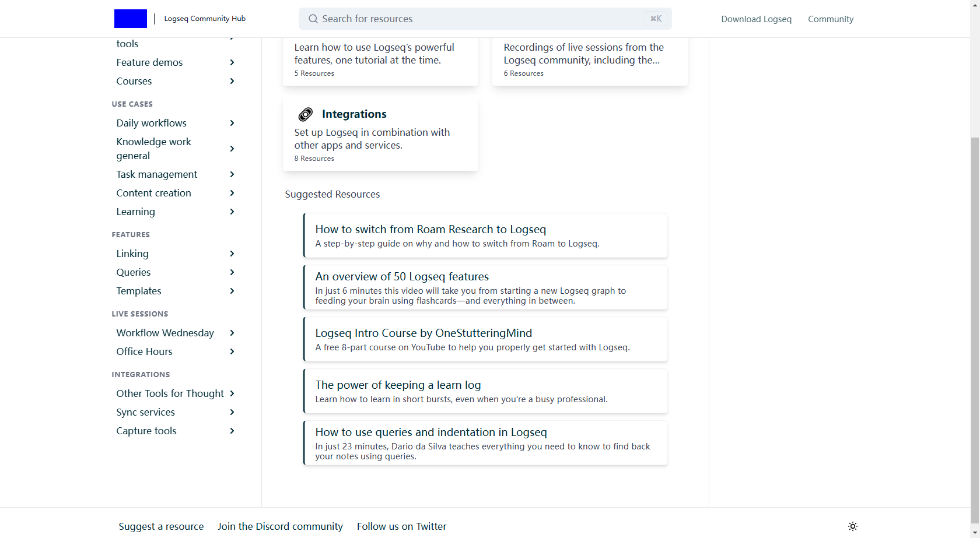
Task: Expand the Capture tools chevron
Action: [232, 431]
